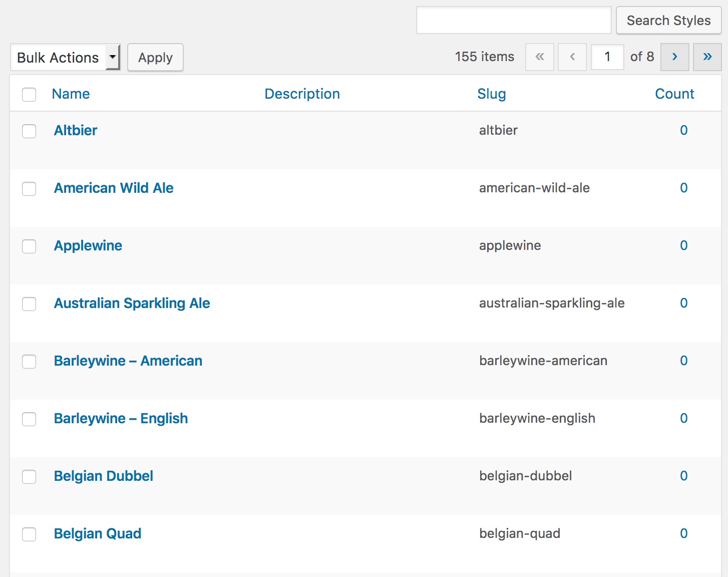Click the Belgian Quad count 0
This screenshot has width=728, height=577.
pyautogui.click(x=683, y=533)
